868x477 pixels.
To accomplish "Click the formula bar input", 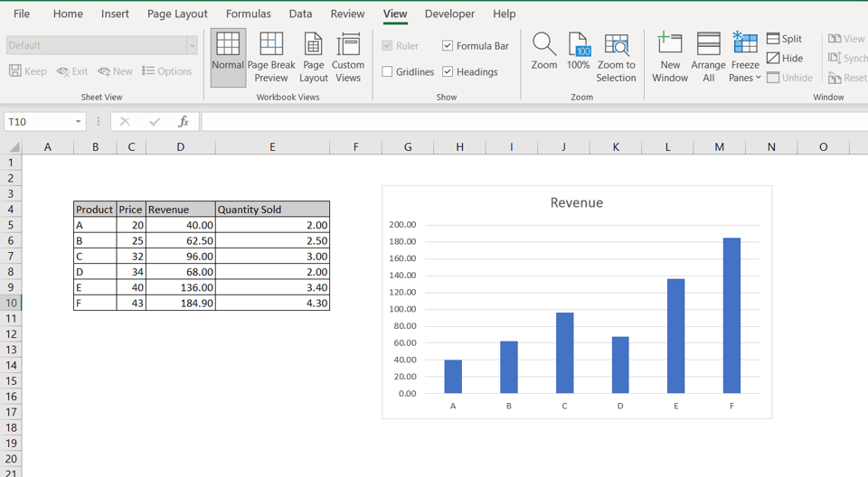I will [x=534, y=122].
